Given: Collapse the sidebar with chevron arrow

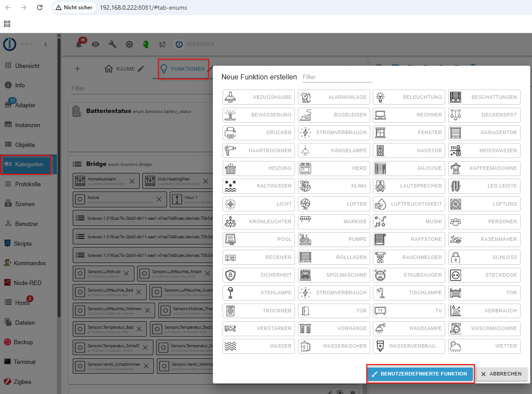Looking at the screenshot, I should click(45, 44).
